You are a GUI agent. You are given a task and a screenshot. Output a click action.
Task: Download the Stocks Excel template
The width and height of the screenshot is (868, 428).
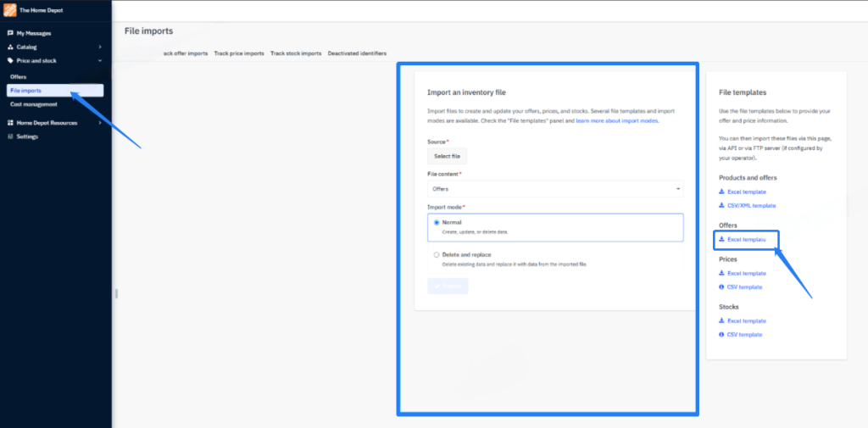(746, 321)
